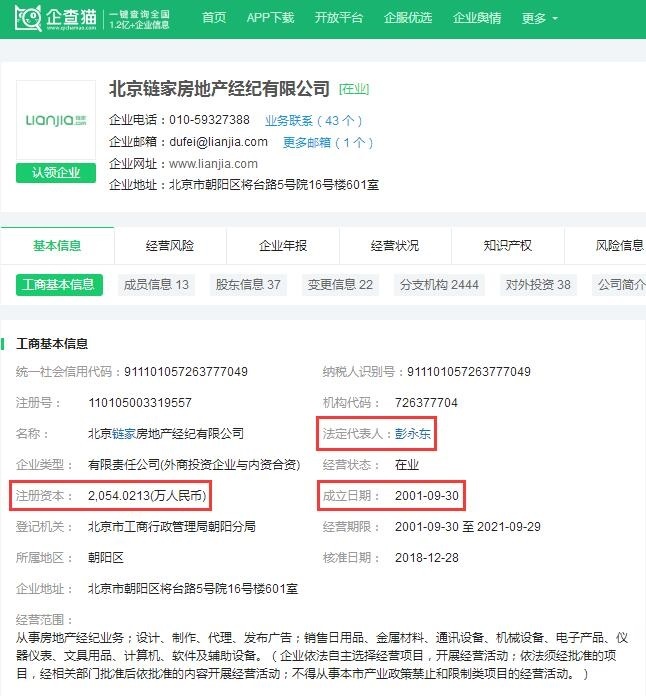The height and width of the screenshot is (696, 646).
Task: Click email dufei@lianjia.com
Action: 218,142
